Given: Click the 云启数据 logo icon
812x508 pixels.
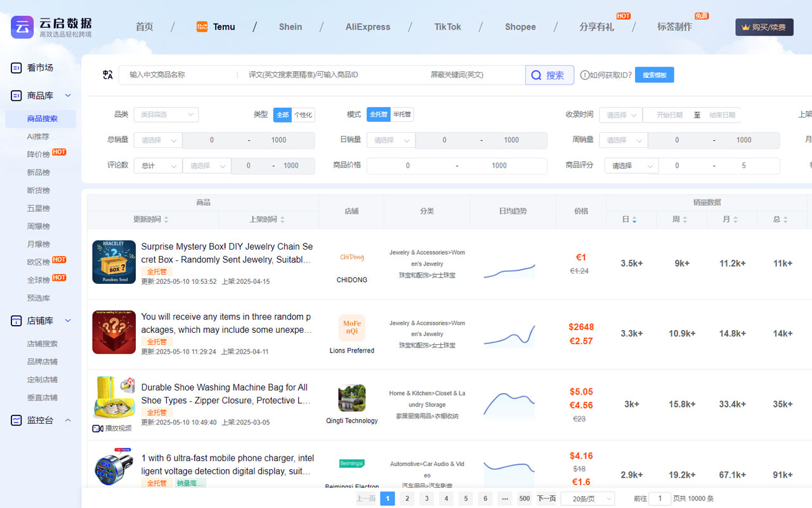Looking at the screenshot, I should 22,27.
